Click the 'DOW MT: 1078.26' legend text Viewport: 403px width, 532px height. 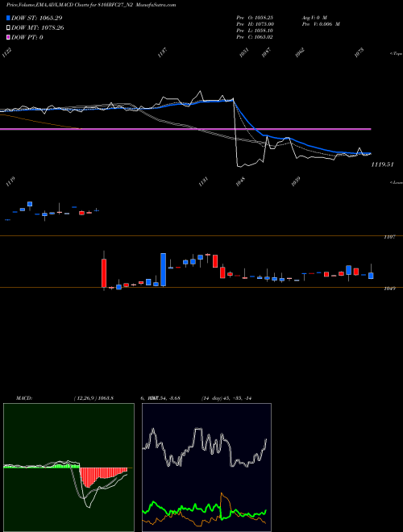point(38,28)
